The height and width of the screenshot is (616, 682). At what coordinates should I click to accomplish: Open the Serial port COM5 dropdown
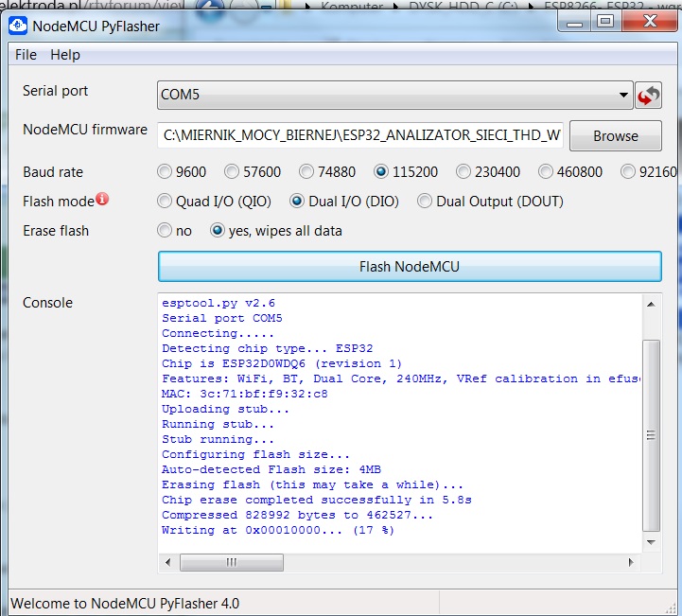(x=395, y=95)
